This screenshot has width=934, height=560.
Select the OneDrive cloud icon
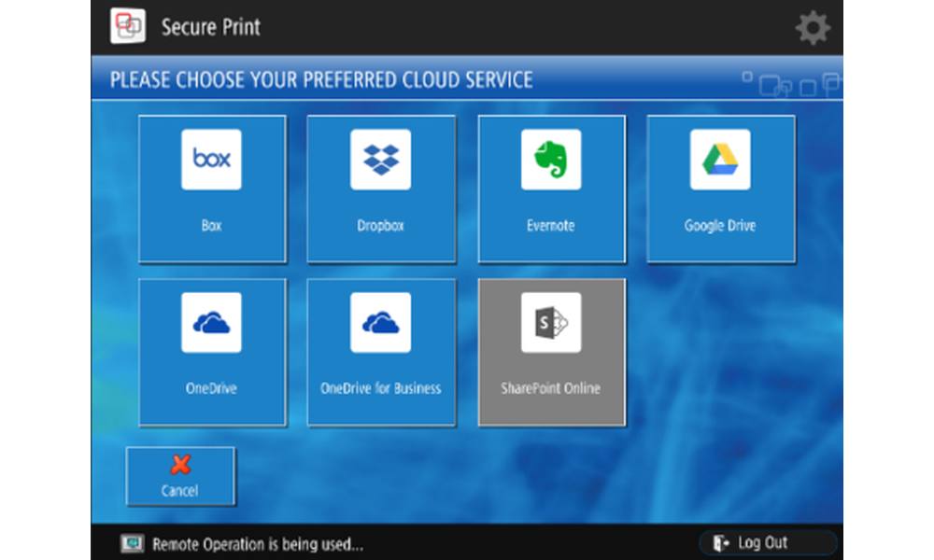tap(212, 320)
